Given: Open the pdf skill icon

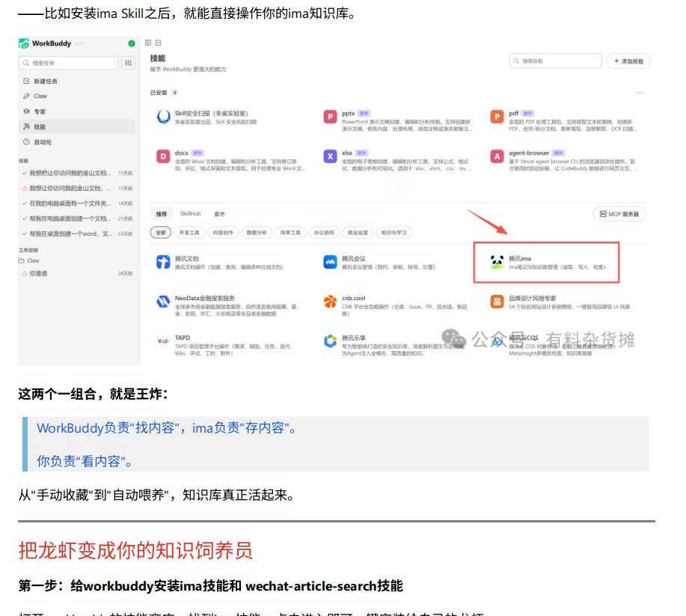Looking at the screenshot, I should 497,117.
